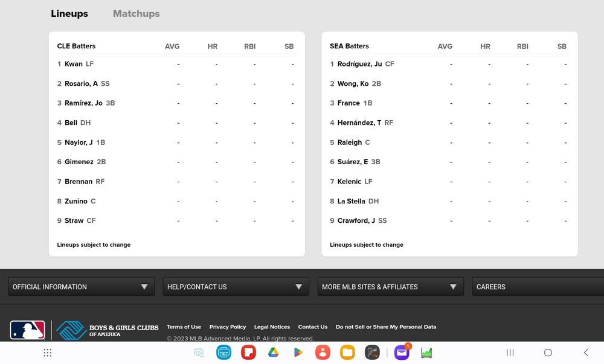Click the CLE Batters table heading
Screen dimensions: 604x364
[x=76, y=46]
